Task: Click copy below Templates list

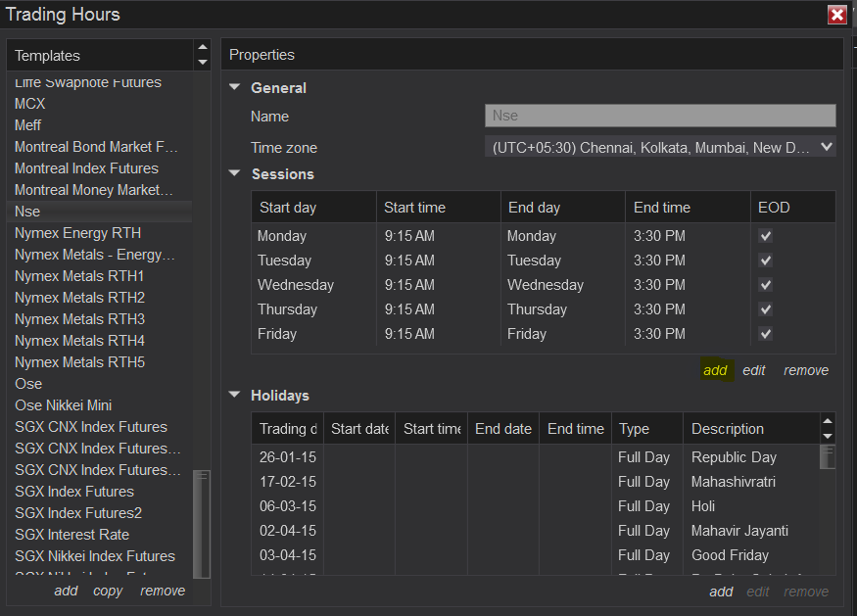Action: coord(108,591)
